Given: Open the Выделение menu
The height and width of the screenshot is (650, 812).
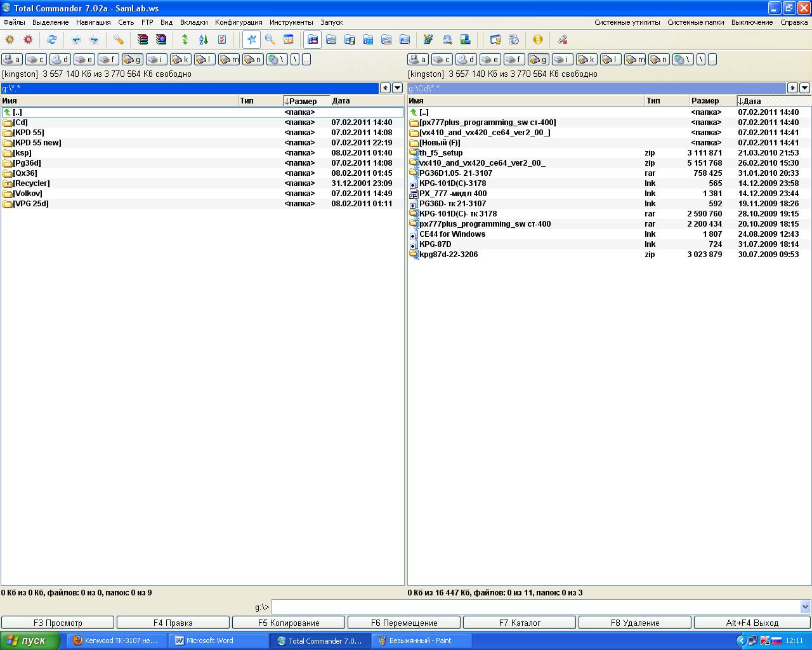Looking at the screenshot, I should pyautogui.click(x=50, y=22).
